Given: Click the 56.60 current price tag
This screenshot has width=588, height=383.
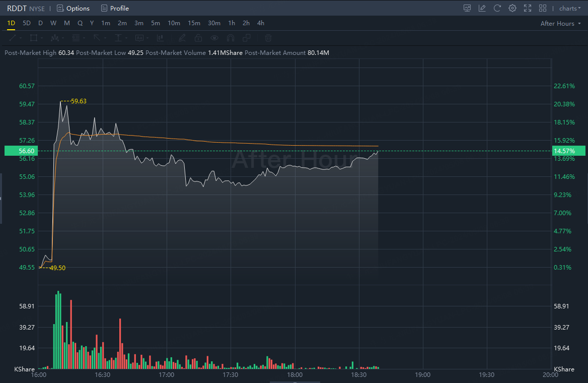Looking at the screenshot, I should coord(21,151).
